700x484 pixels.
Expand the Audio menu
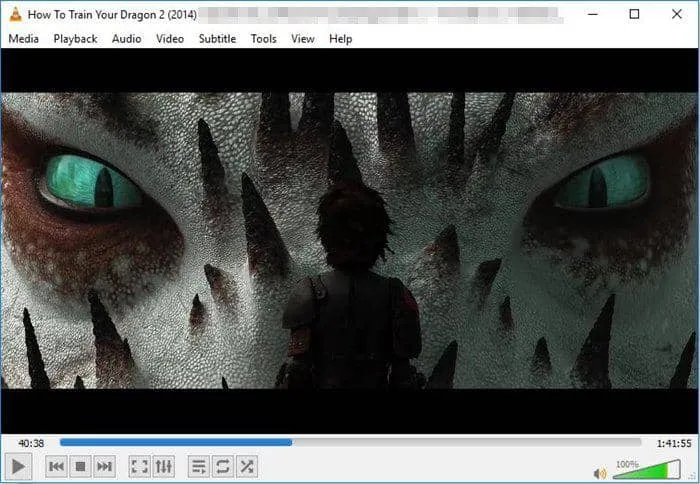click(x=126, y=39)
